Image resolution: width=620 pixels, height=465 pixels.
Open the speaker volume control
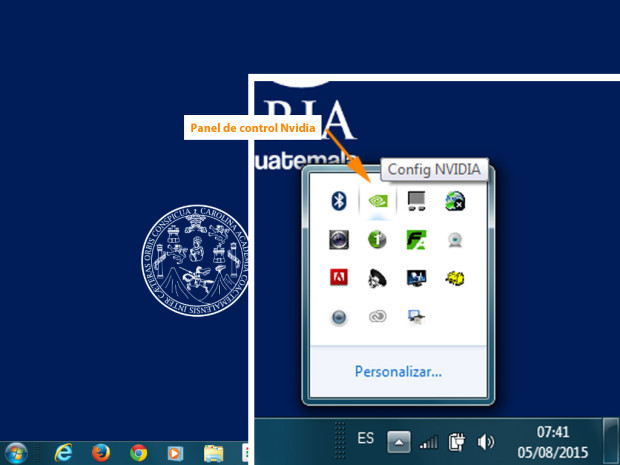point(487,441)
